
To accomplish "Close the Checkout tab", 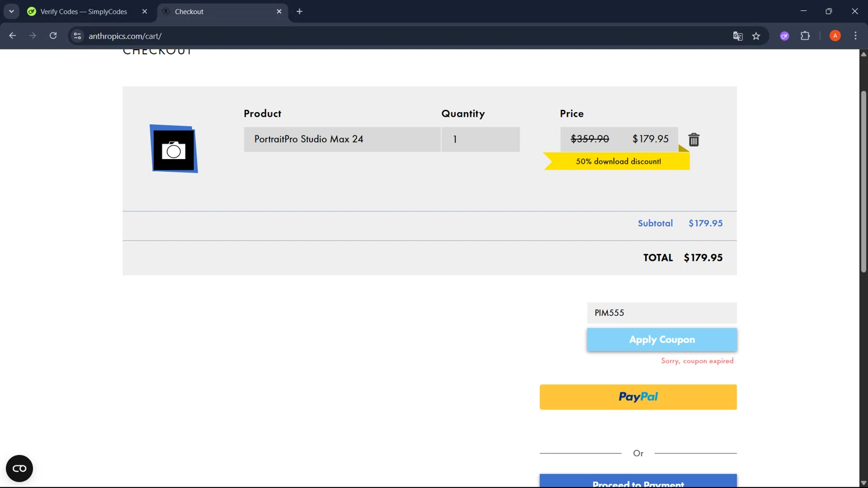I will coord(279,12).
